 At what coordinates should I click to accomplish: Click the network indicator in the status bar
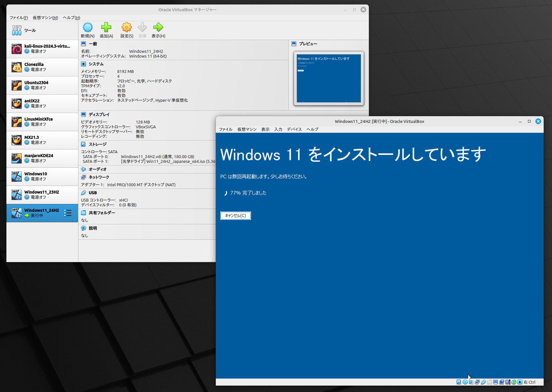(477, 382)
